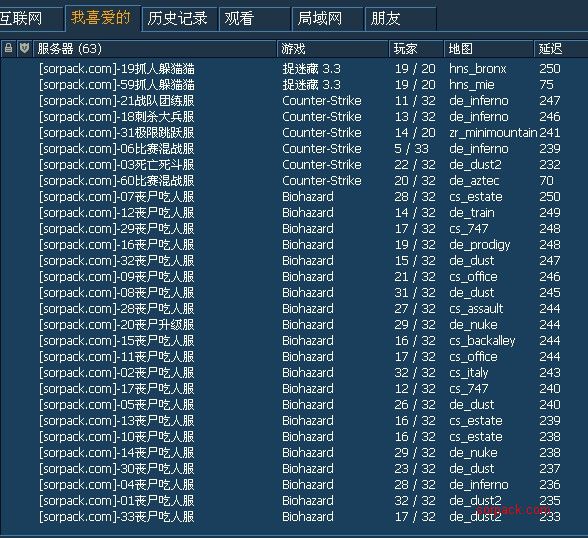The width and height of the screenshot is (588, 538).
Task: Select server [sorpack.com]-19抓人躲猫猫
Action: tap(117, 69)
